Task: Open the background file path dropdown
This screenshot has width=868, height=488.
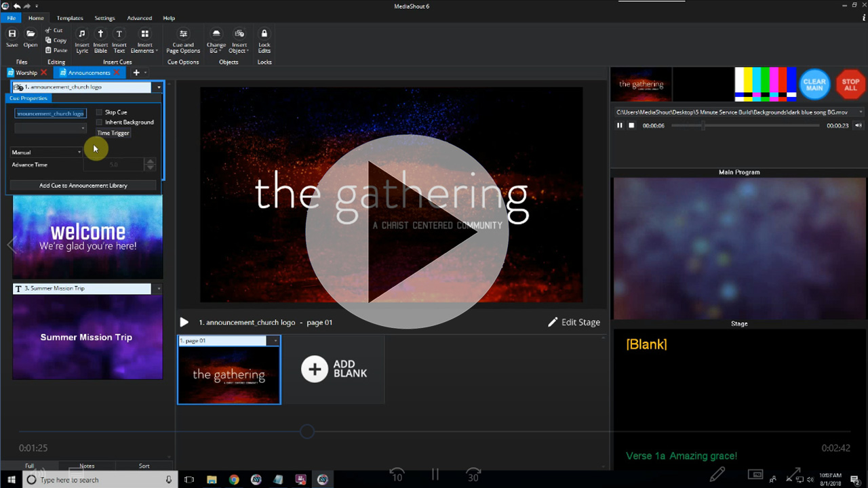Action: coord(861,113)
